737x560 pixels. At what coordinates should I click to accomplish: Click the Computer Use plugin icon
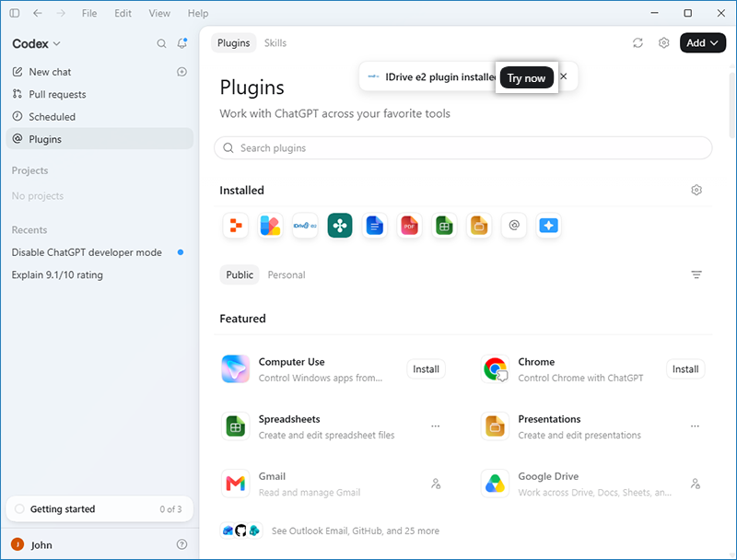point(236,369)
